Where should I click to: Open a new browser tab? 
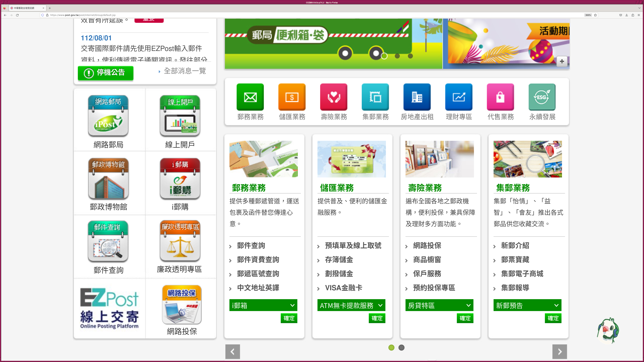point(50,8)
